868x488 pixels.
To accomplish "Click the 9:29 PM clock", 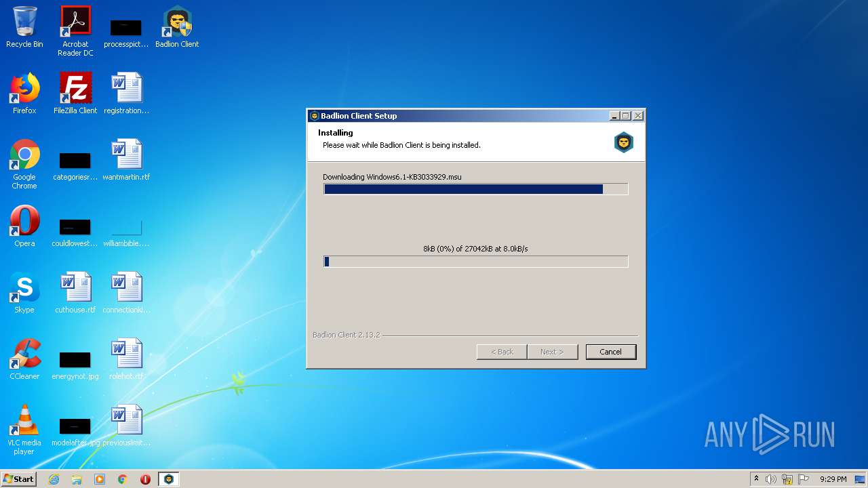I will (833, 479).
